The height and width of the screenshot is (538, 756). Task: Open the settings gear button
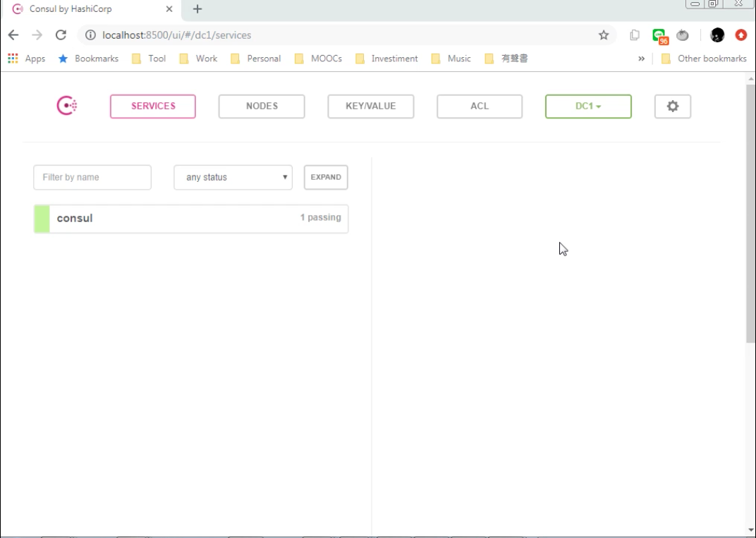pyautogui.click(x=673, y=106)
